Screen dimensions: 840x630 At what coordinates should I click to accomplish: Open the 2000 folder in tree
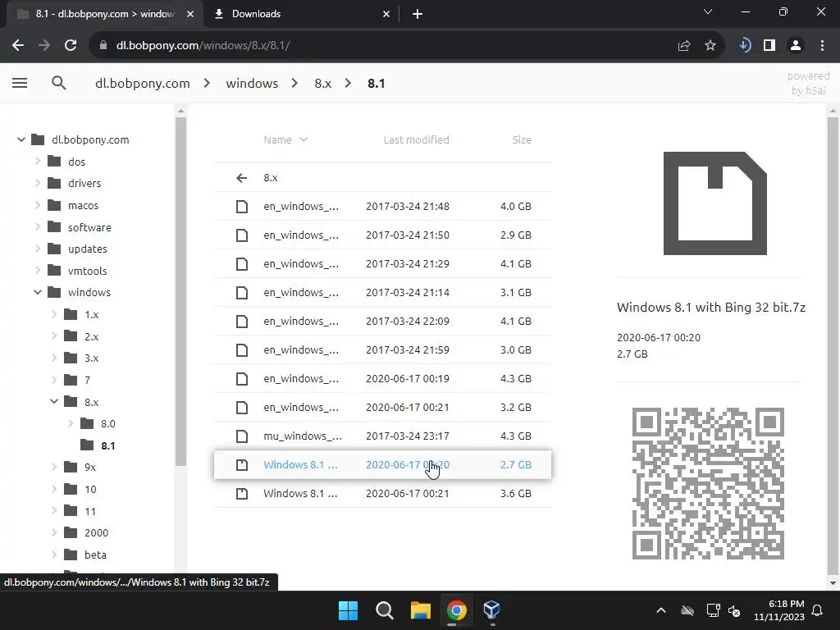pos(96,532)
